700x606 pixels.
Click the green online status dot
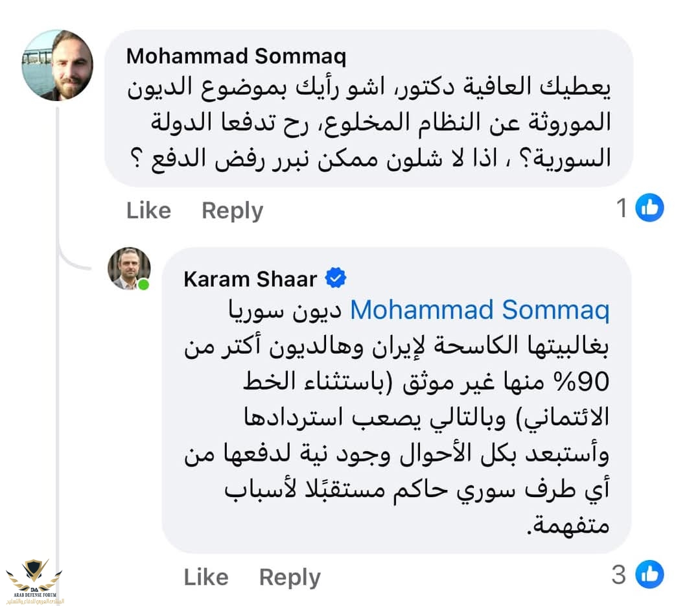pos(143,285)
